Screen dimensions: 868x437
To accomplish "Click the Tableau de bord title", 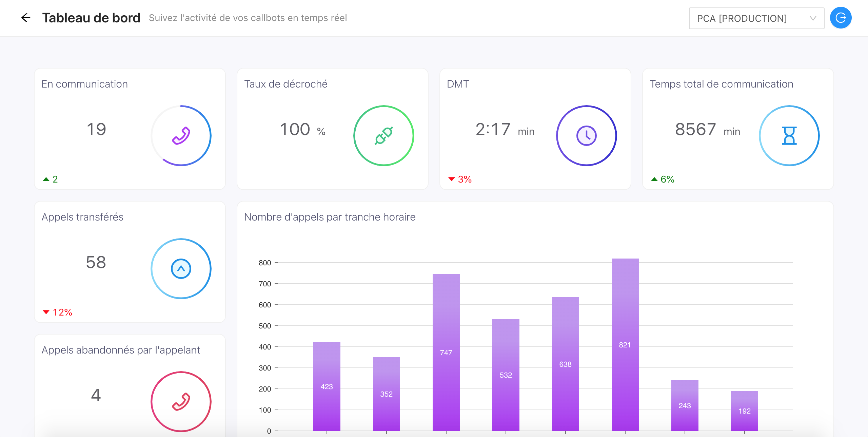I will 91,18.
